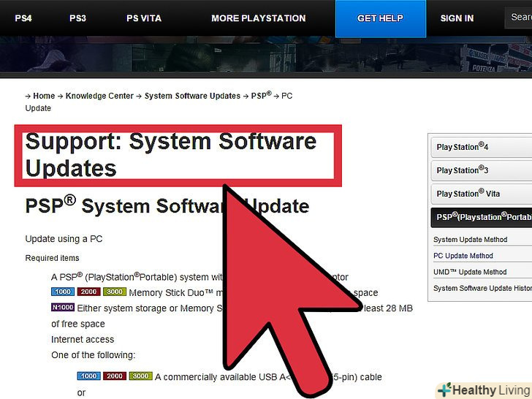Open the MORE PLAYSTATION menu

pyautogui.click(x=259, y=18)
